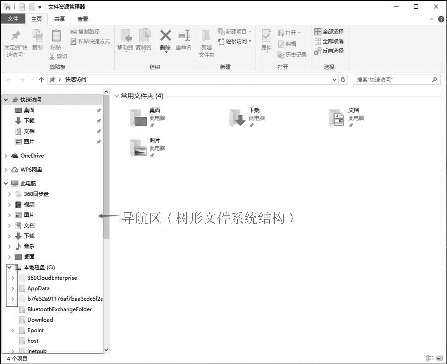The image size is (447, 364).
Task: Collapse the ribbon with the top-right chevron
Action: pos(432,19)
